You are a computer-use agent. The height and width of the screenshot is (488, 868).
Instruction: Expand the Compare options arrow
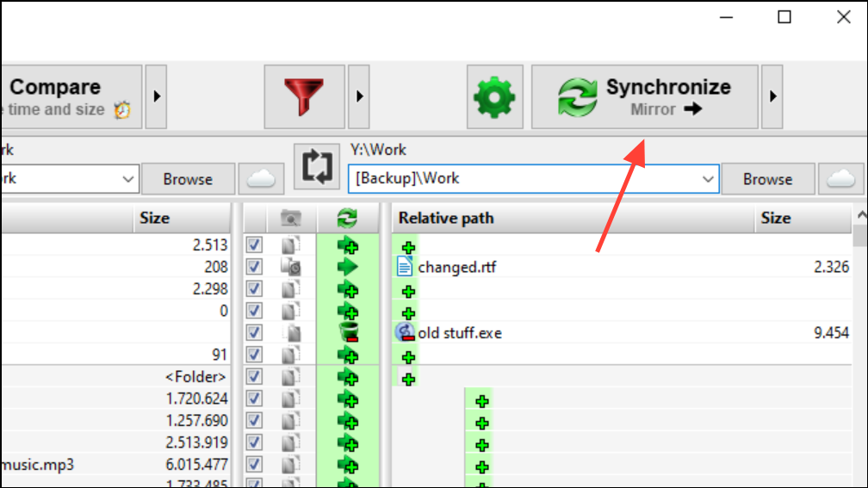pyautogui.click(x=156, y=96)
